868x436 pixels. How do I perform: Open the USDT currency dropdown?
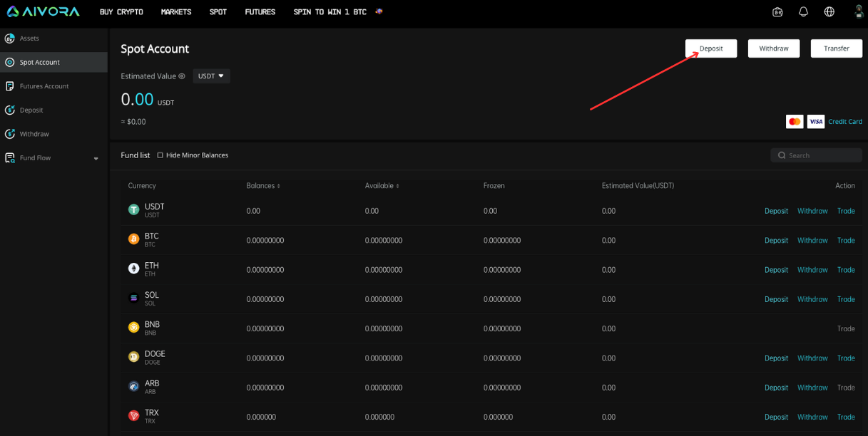click(x=211, y=76)
